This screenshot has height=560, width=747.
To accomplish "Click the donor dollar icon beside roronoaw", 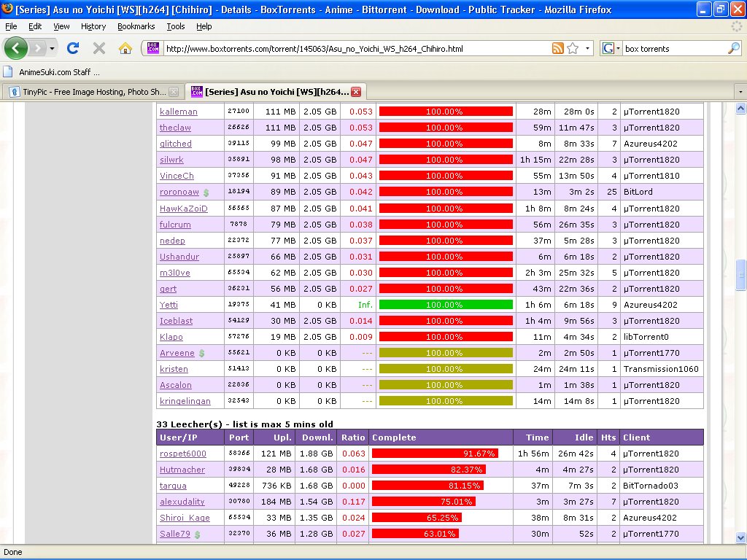I will (206, 192).
